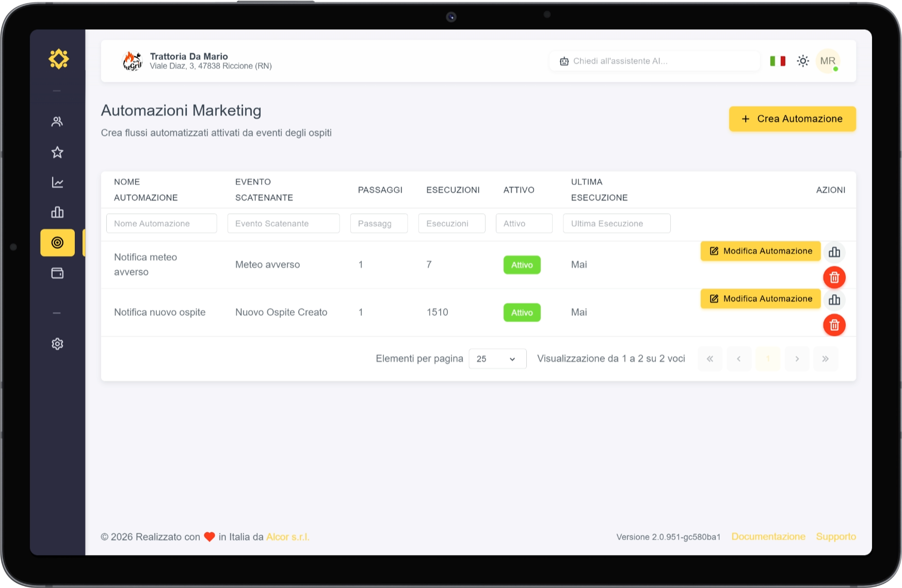Click the Azioni column header
This screenshot has width=902, height=588.
pyautogui.click(x=831, y=190)
